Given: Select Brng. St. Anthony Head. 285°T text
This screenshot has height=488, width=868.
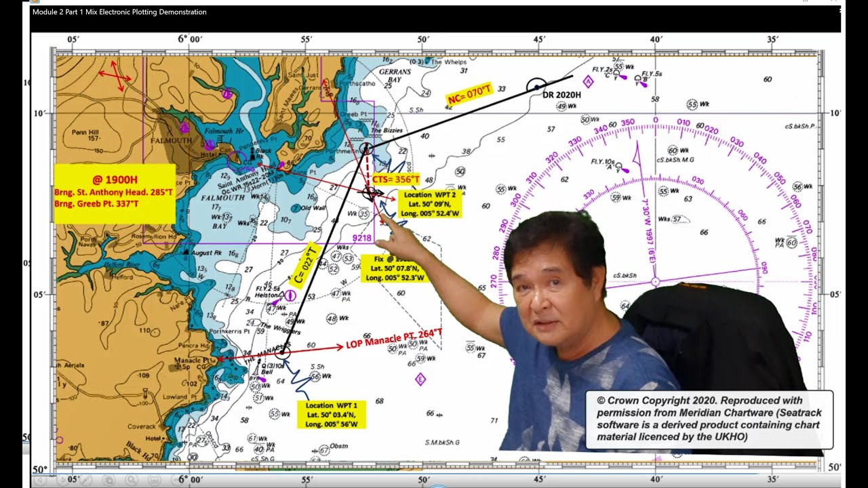Looking at the screenshot, I should click(114, 193).
